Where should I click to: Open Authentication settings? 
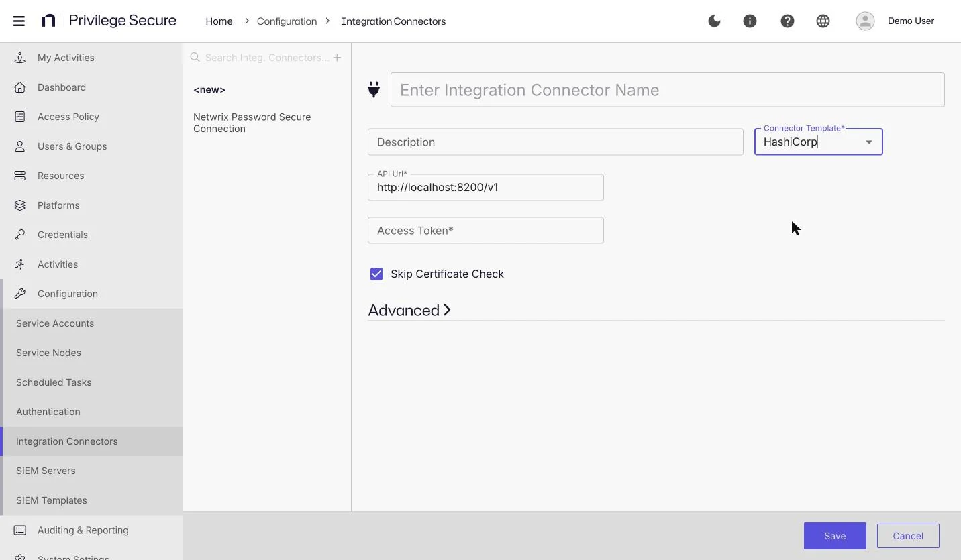point(91,412)
